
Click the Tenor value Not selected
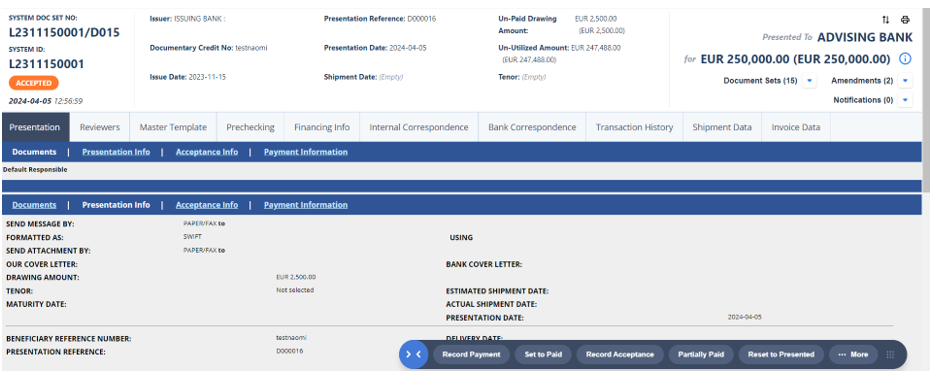pos(295,290)
